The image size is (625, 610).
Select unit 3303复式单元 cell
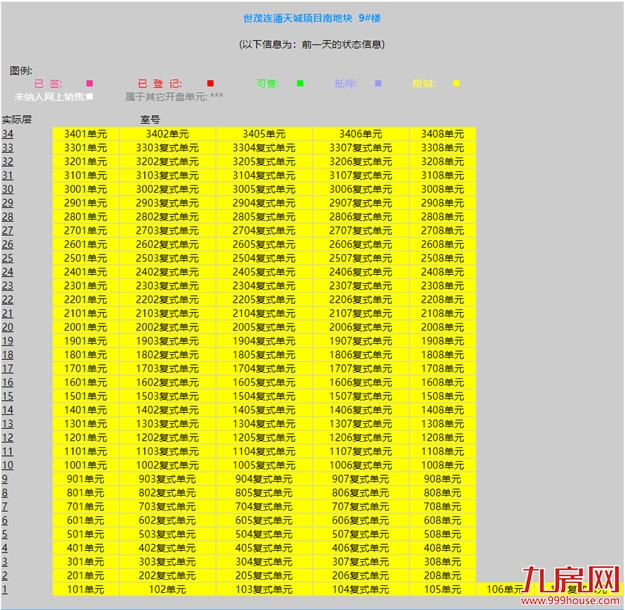[x=167, y=148]
